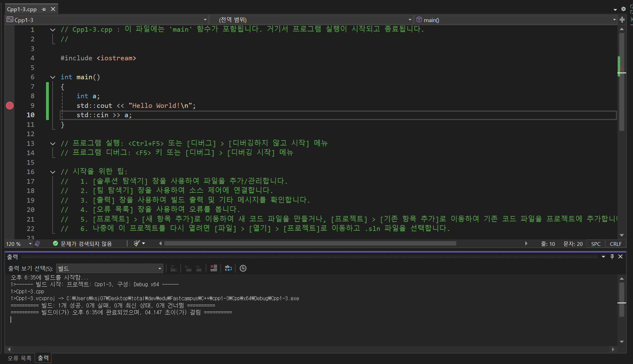The height and width of the screenshot is (364, 633).
Task: Click the clear all output icon
Action: [213, 268]
